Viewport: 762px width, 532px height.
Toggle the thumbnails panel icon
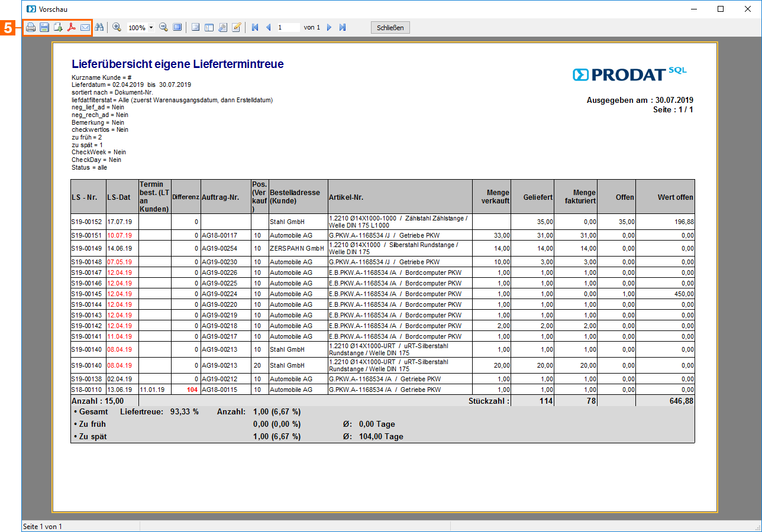[x=209, y=27]
